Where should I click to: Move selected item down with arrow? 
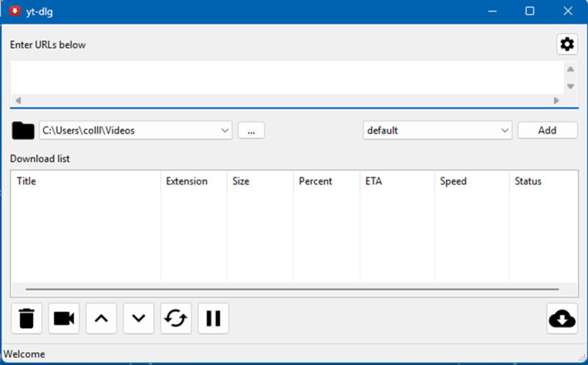pyautogui.click(x=139, y=319)
